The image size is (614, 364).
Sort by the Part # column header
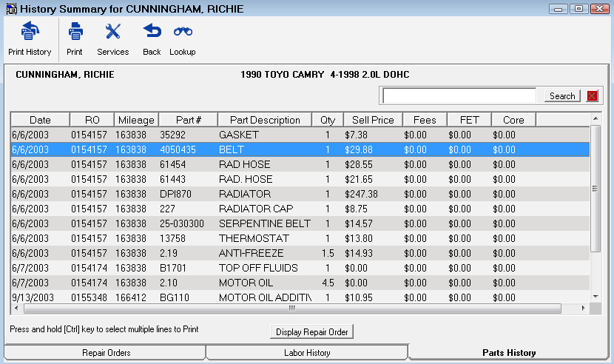(x=189, y=120)
